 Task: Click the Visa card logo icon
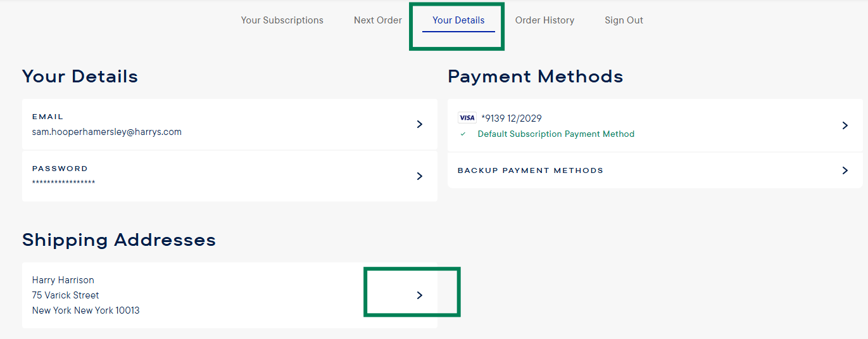point(467,118)
